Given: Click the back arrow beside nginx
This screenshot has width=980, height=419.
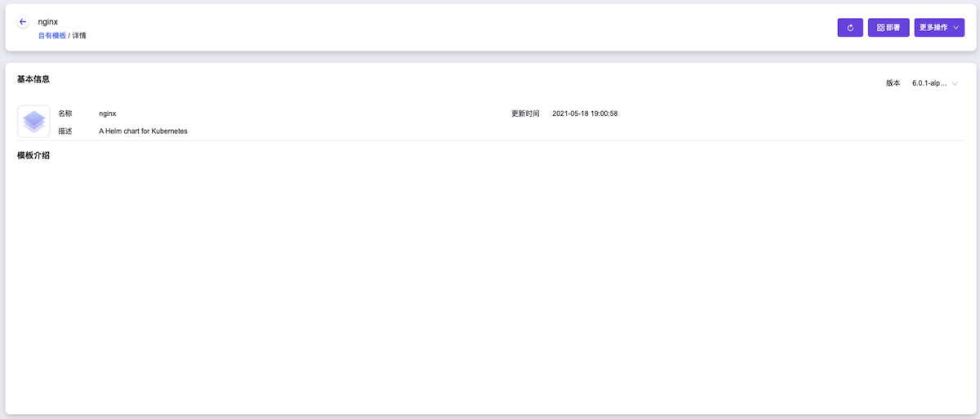Looking at the screenshot, I should click(x=23, y=22).
